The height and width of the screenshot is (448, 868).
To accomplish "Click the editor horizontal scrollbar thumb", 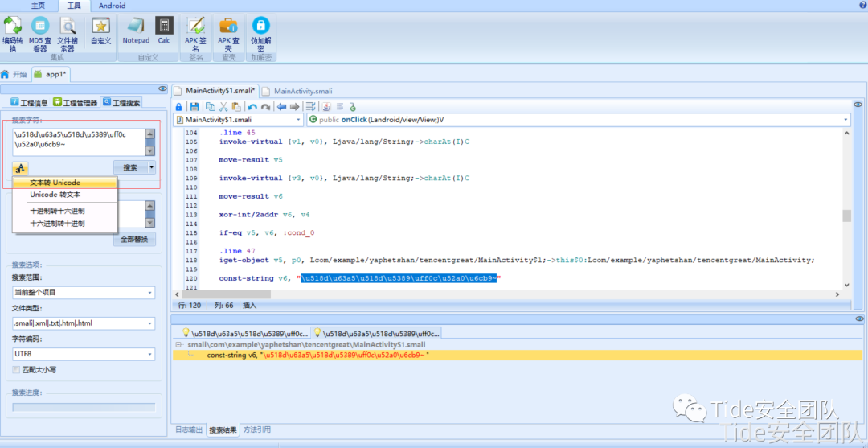I will pos(228,294).
